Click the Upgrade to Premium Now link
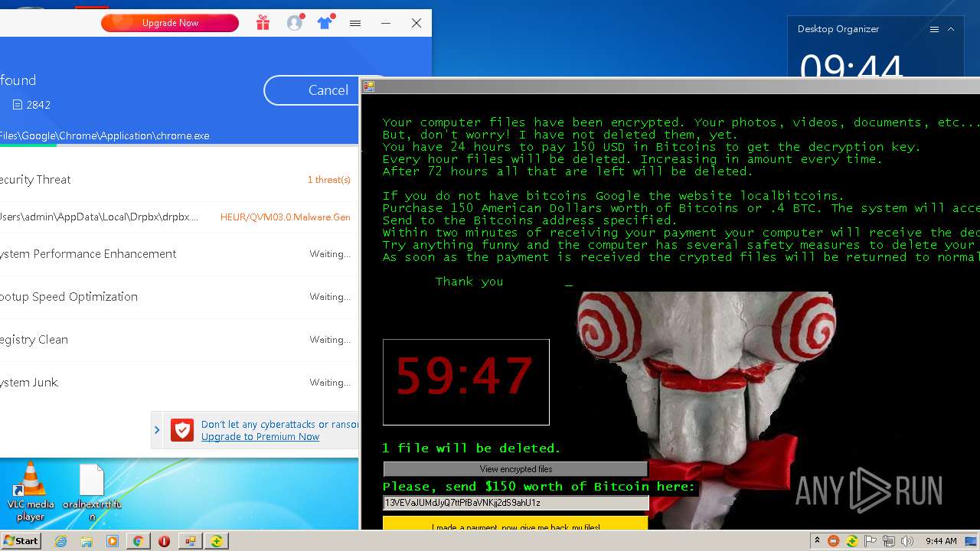The image size is (980, 551). click(260, 437)
